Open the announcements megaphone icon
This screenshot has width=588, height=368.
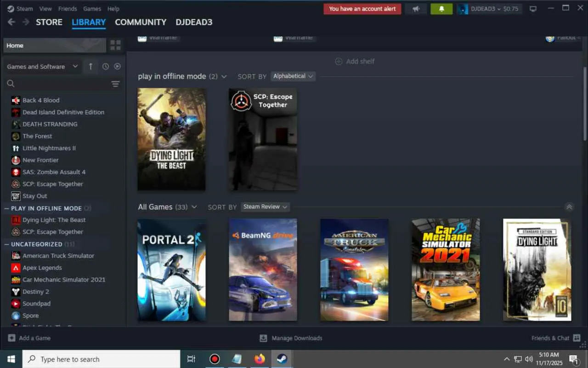click(x=416, y=9)
